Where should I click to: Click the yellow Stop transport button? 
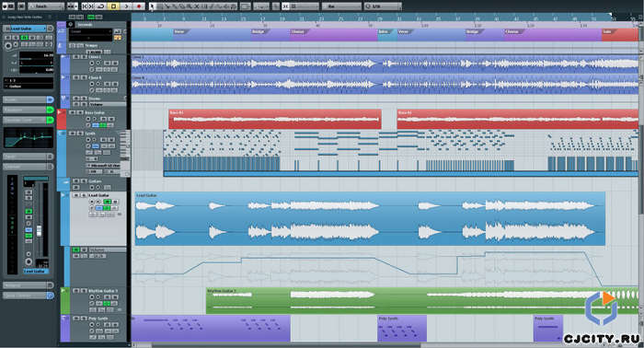point(114,6)
